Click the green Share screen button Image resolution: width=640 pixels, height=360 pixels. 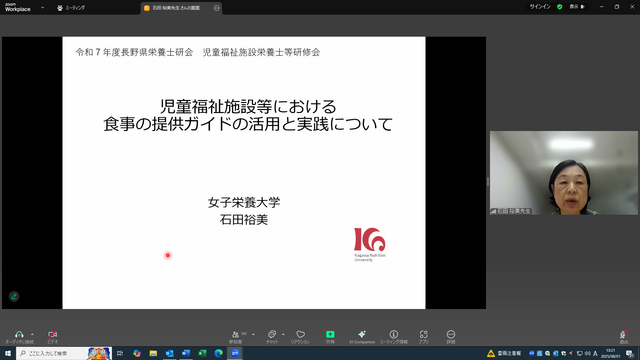pyautogui.click(x=330, y=337)
